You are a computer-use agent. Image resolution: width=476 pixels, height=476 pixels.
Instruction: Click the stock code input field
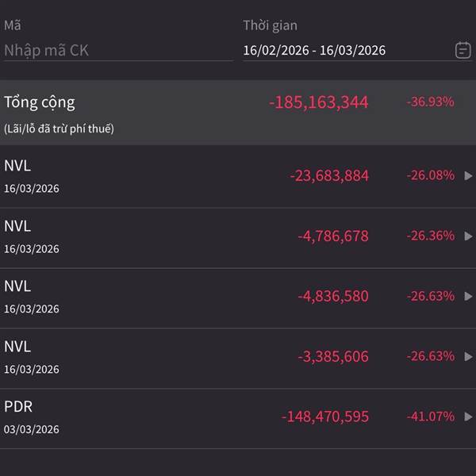117,50
